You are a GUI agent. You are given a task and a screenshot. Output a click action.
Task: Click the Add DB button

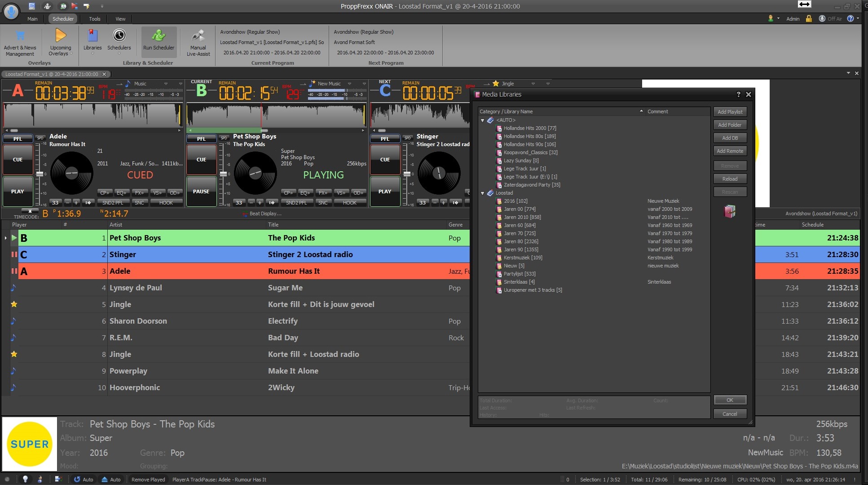[730, 138]
